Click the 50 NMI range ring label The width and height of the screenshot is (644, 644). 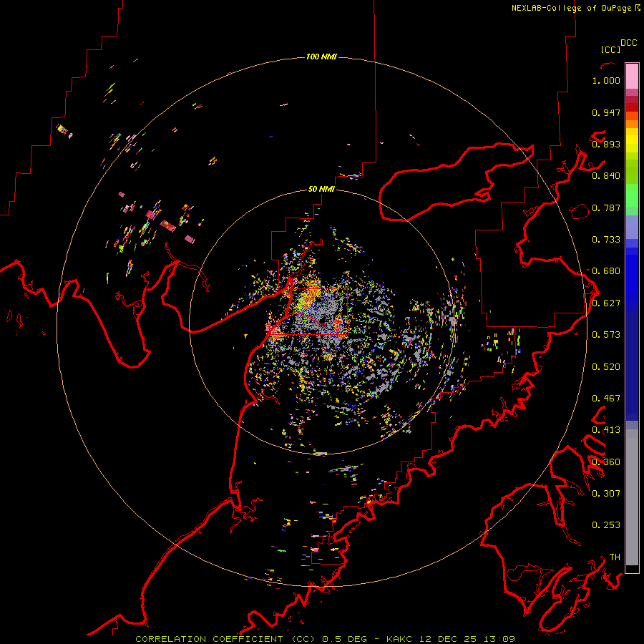(x=321, y=189)
